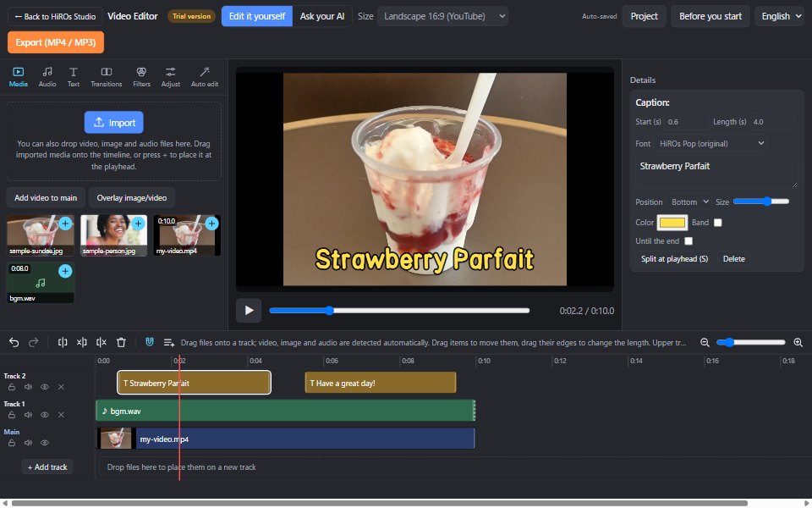This screenshot has height=508, width=812.
Task: Add sample-sundae.jpg with its plus icon
Action: click(65, 224)
